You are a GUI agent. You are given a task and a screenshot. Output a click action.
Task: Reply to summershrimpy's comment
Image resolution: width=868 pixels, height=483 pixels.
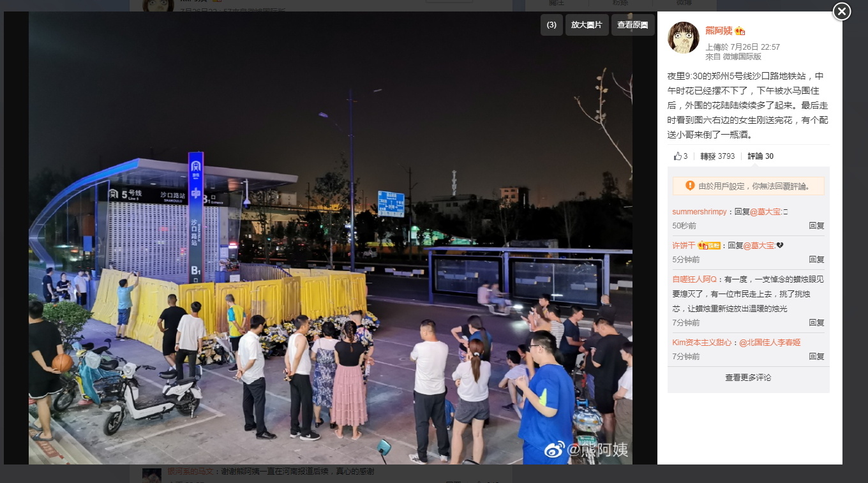click(816, 226)
